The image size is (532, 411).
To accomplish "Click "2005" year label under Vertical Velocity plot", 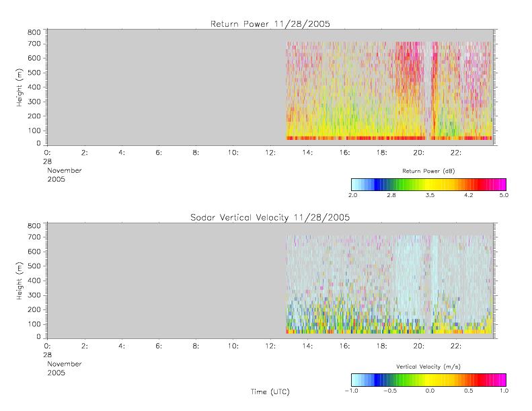I will [x=56, y=373].
